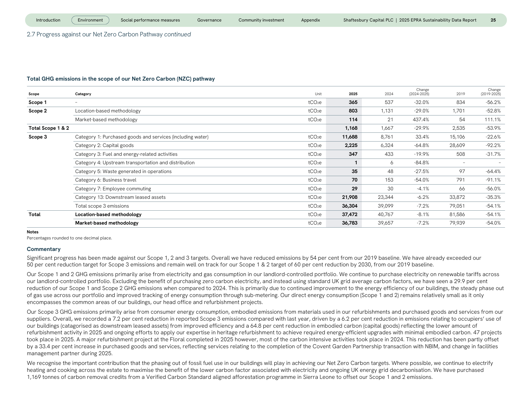Click the Change (2024-2025) column header
This screenshot has height=394, width=532.
point(419,92)
